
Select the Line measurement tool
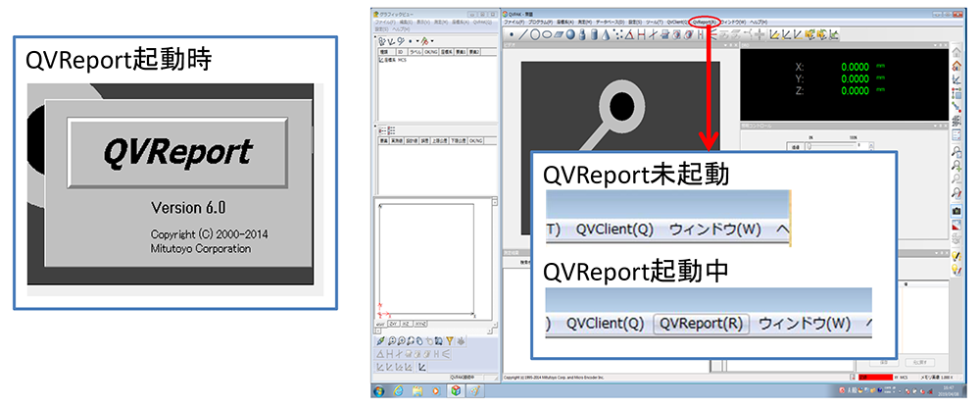coord(522,35)
